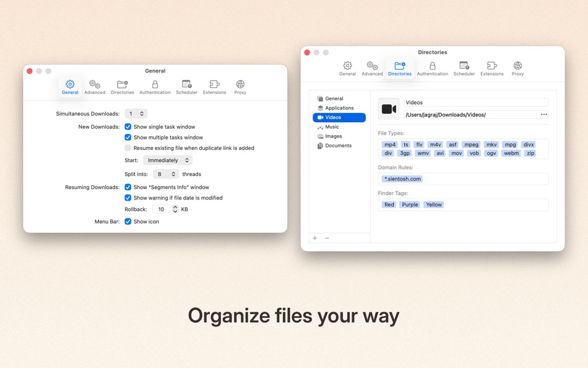This screenshot has height=368, width=588.
Task: Open Extensions tab in Directories window
Action: point(491,69)
